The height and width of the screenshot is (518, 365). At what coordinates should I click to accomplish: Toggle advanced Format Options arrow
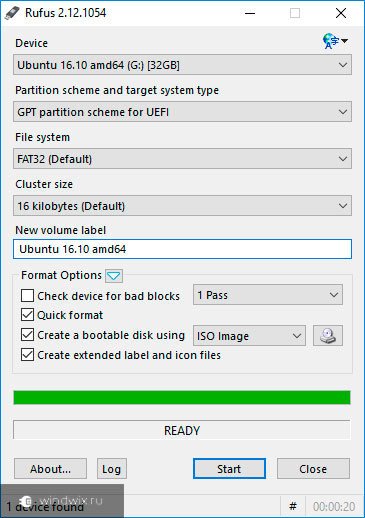pos(114,276)
